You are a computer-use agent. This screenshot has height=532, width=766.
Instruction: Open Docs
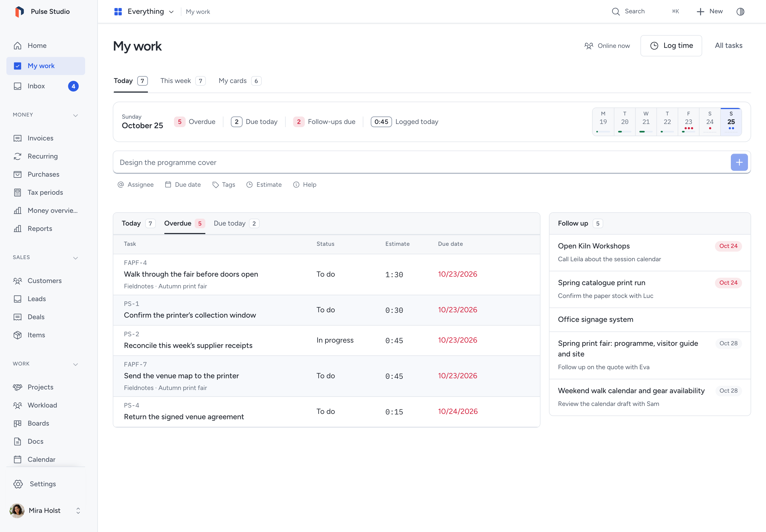(46, 441)
